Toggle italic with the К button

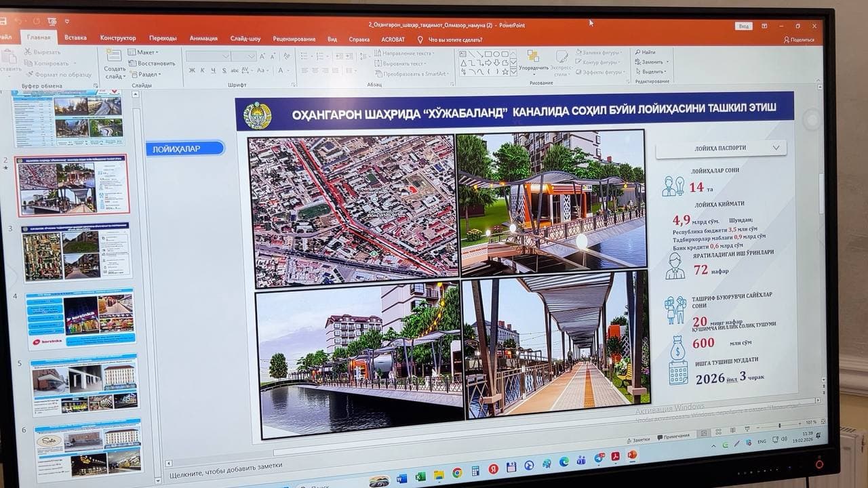(x=203, y=70)
